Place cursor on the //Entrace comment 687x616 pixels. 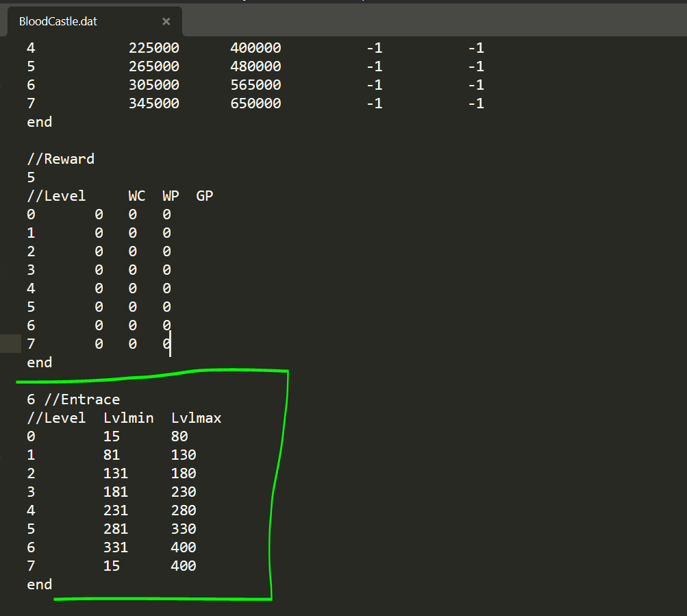point(82,399)
